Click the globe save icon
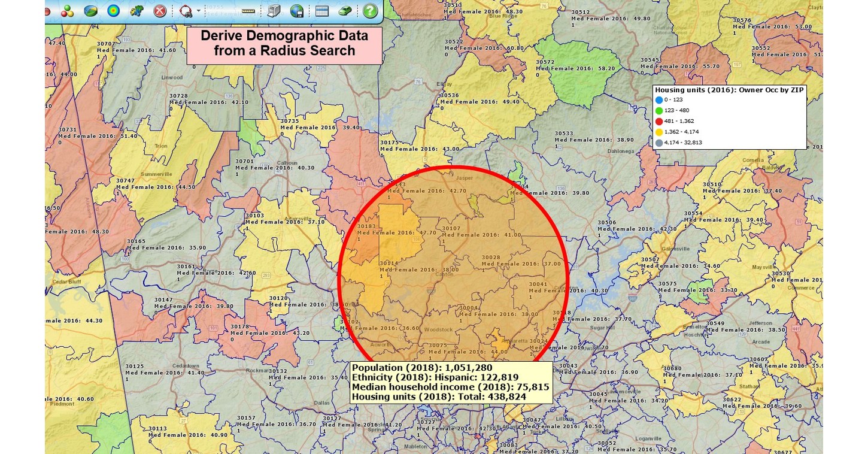 point(298,11)
